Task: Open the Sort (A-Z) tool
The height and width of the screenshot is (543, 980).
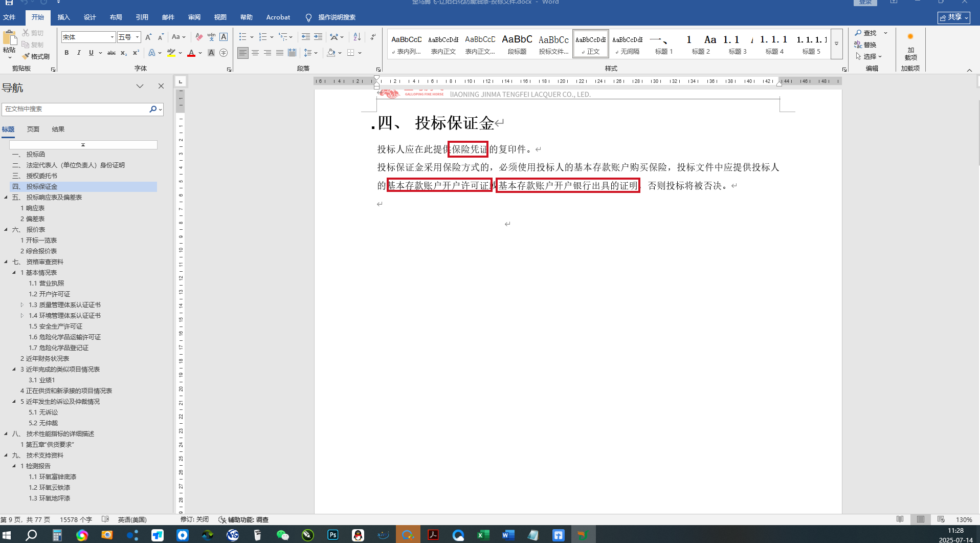Action: (357, 37)
